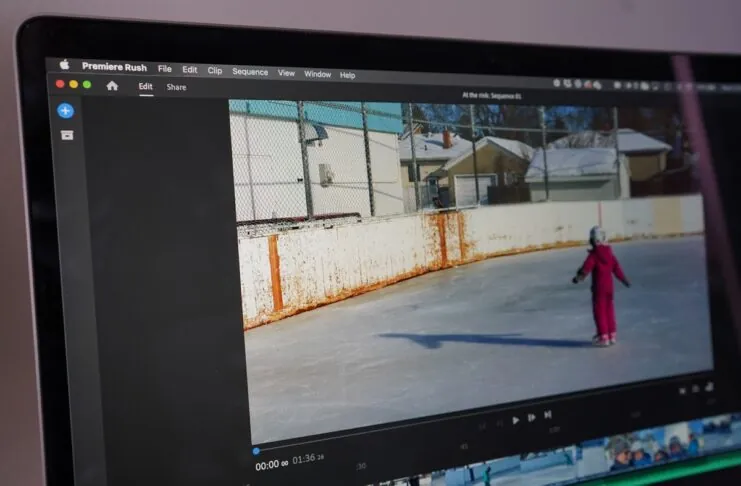
Task: Open the Help menu
Action: [347, 75]
